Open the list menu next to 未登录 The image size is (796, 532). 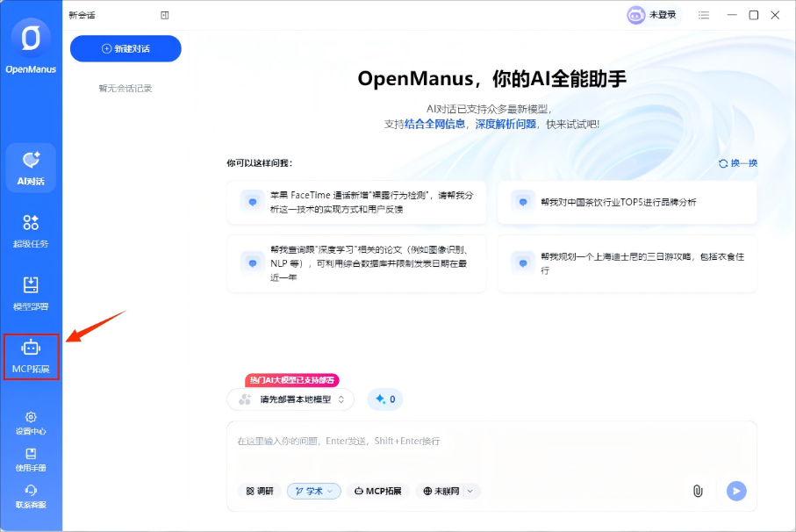[703, 15]
